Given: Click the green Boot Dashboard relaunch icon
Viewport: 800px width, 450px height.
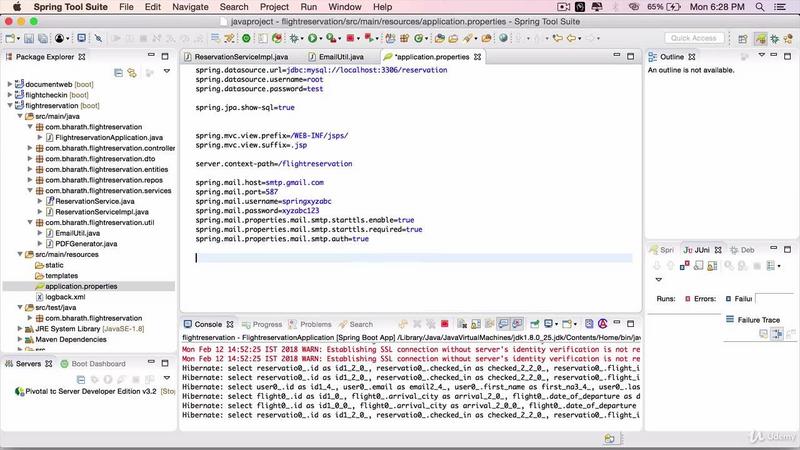Looking at the screenshot, I should [246, 38].
